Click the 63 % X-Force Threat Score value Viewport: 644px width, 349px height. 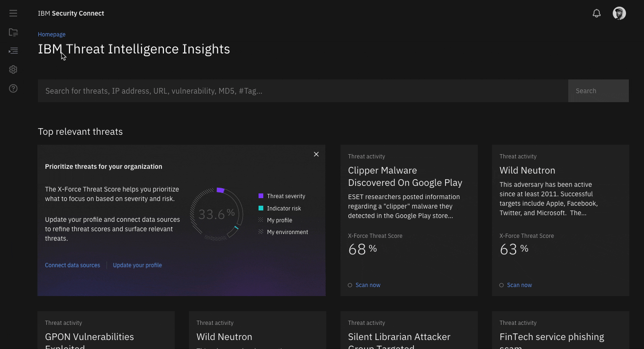(514, 249)
